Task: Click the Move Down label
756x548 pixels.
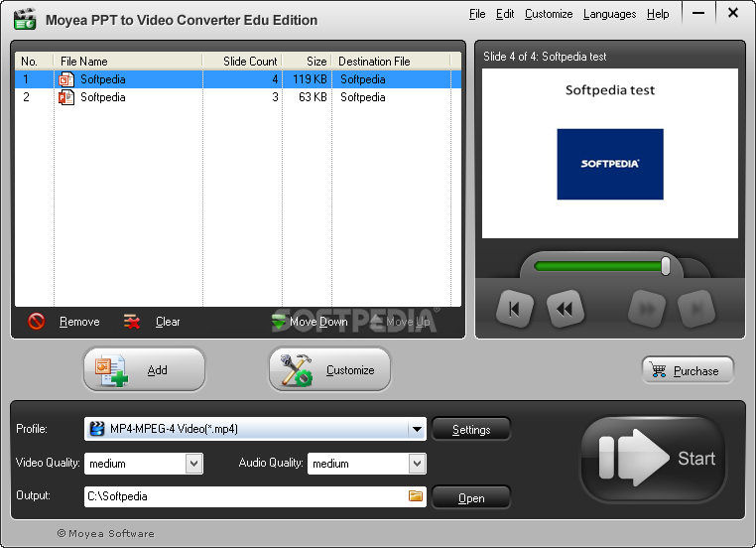Action: [318, 322]
